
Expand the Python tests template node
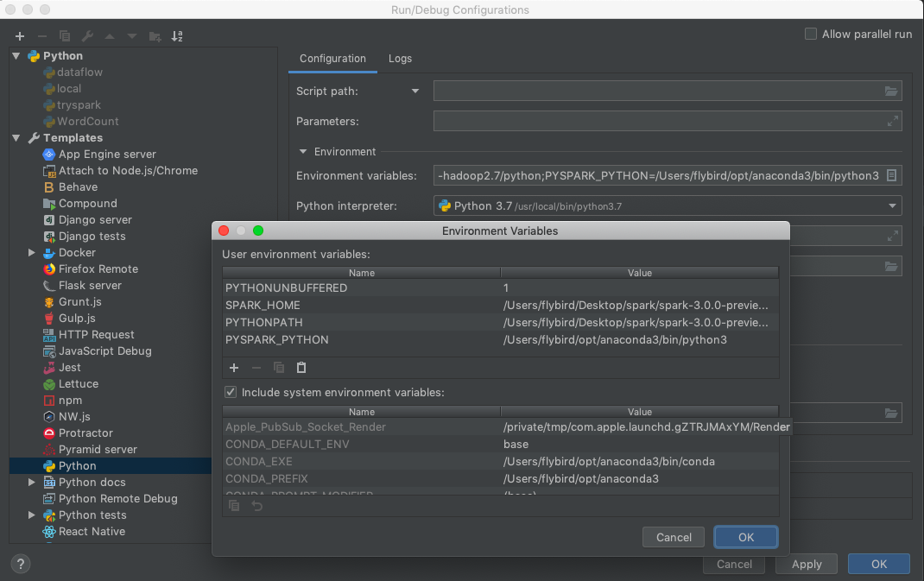pos(32,515)
